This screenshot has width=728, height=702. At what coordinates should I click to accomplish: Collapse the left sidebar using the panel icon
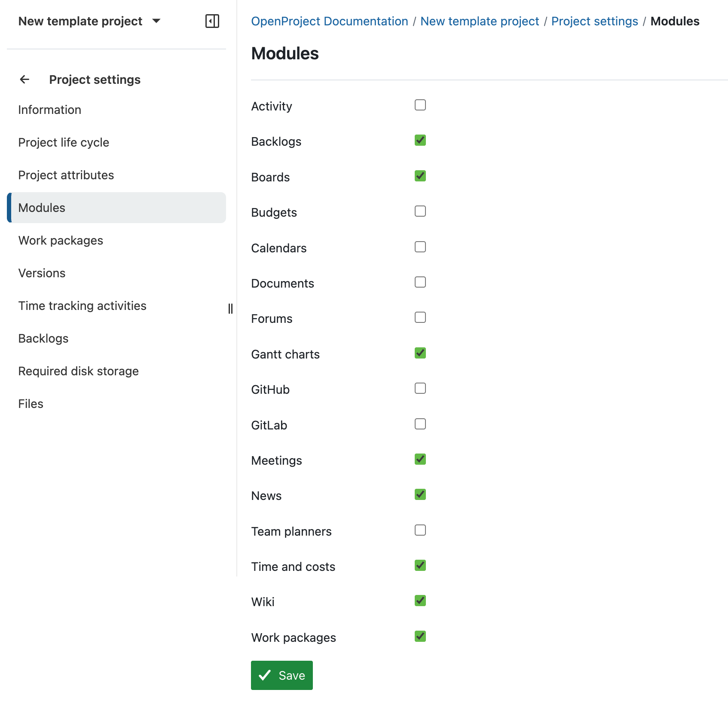point(213,21)
